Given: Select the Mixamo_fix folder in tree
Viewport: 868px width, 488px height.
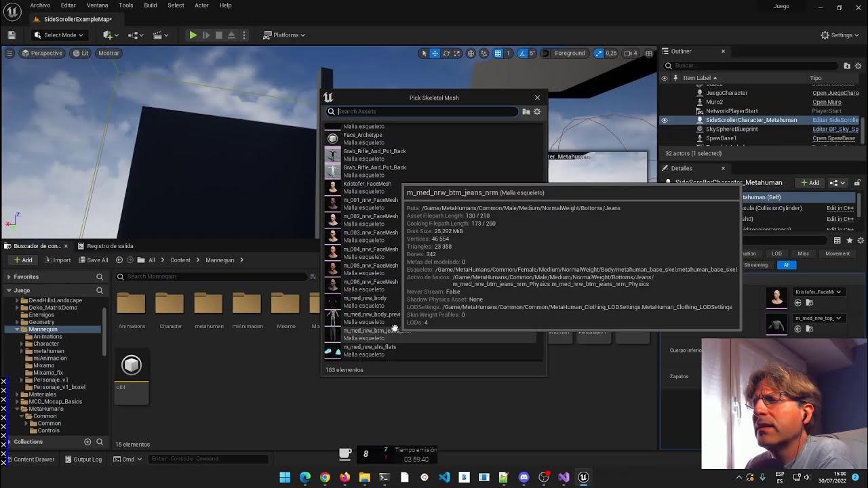Looking at the screenshot, I should click(x=47, y=373).
